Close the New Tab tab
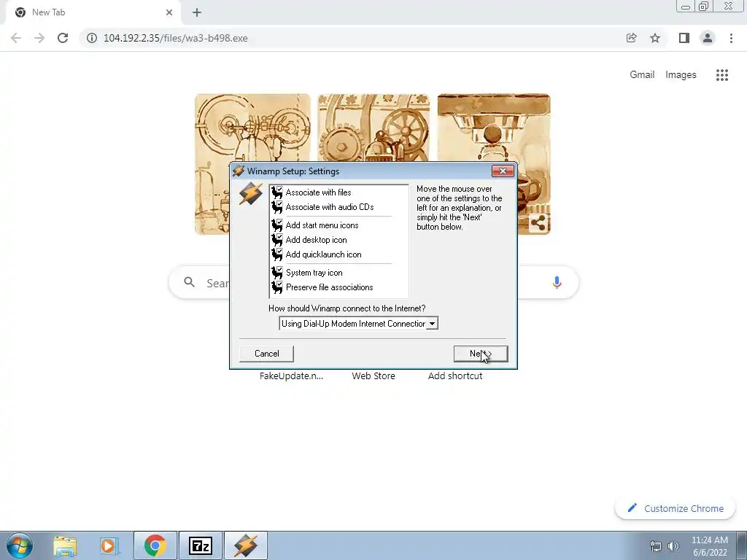 [x=169, y=12]
